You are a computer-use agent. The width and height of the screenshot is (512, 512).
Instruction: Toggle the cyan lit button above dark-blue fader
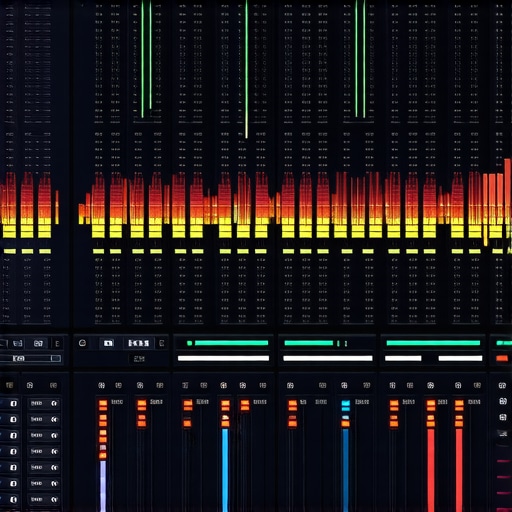(x=346, y=406)
